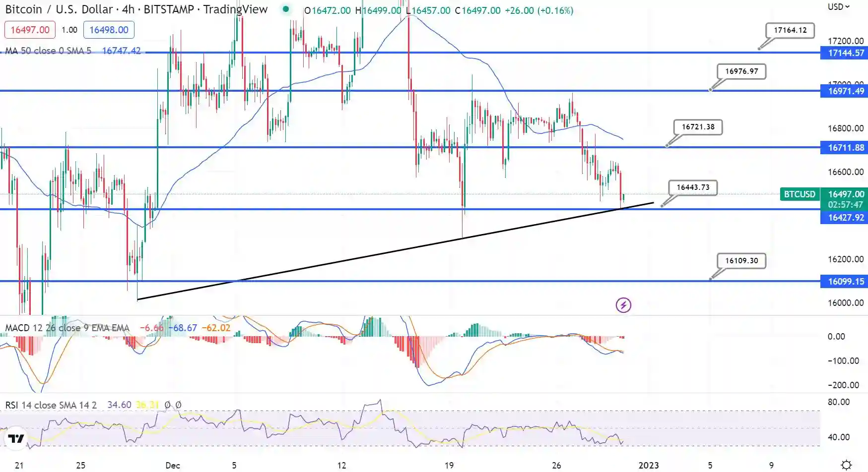Select the RSI 14 close indicator legend
The width and height of the screenshot is (868, 472).
point(51,405)
